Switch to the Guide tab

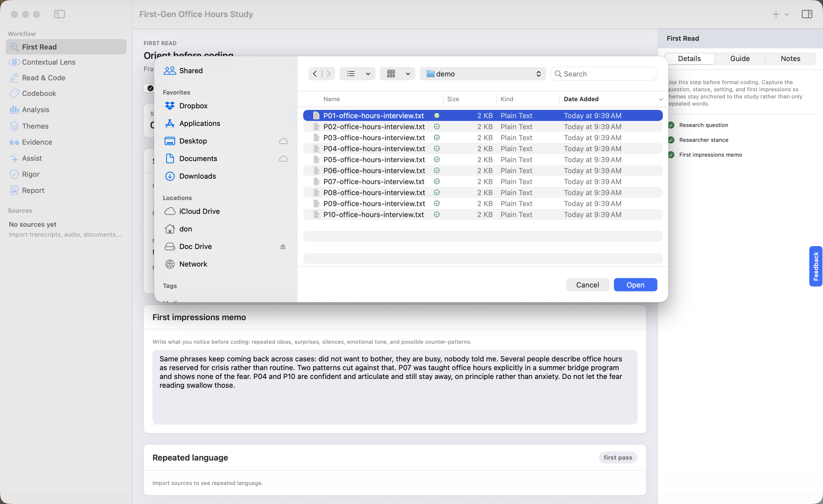740,58
